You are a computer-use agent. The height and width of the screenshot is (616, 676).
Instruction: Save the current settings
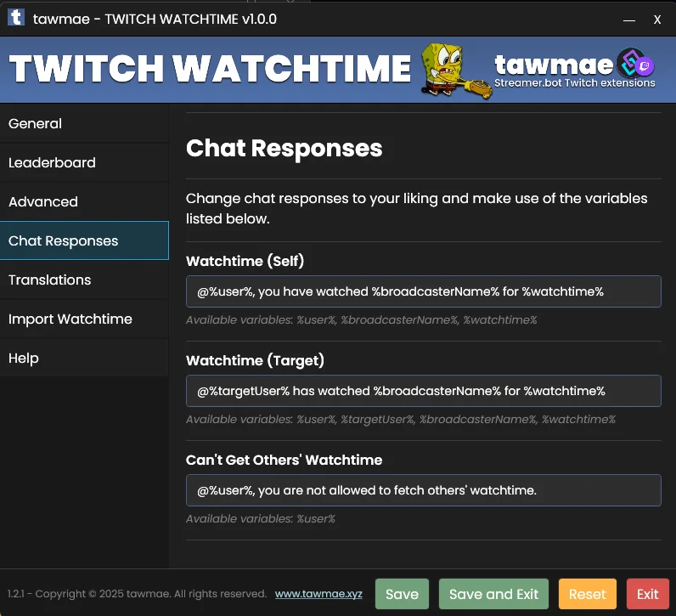[402, 594]
